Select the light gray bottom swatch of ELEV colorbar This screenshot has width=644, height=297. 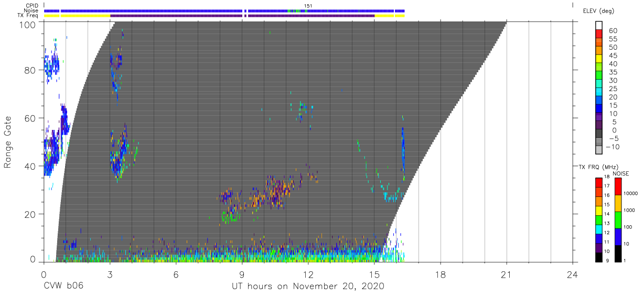point(599,150)
